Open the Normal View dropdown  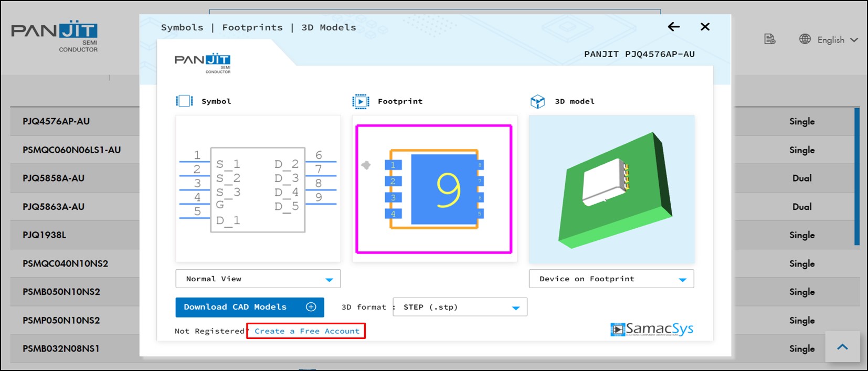(258, 279)
